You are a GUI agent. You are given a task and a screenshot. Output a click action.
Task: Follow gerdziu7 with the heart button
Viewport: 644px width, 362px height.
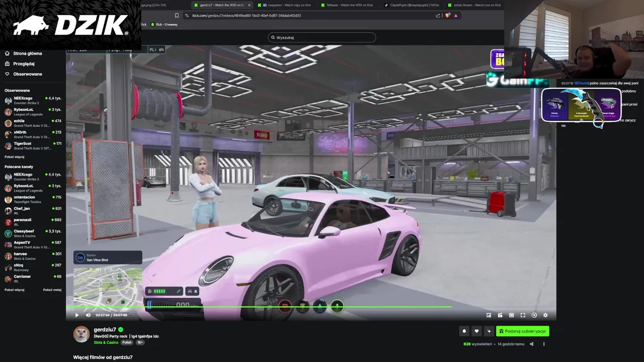[476, 331]
